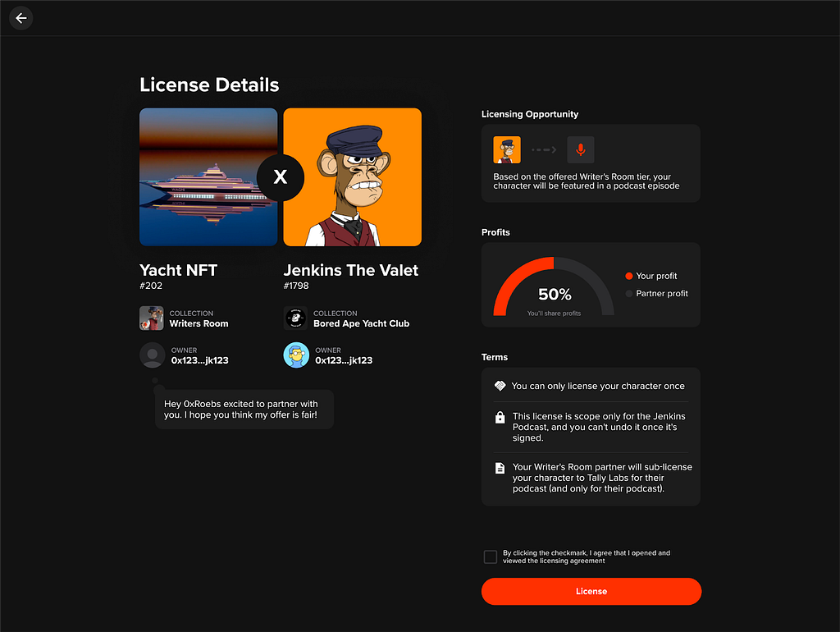Click the red microphone podcast icon

coord(581,149)
